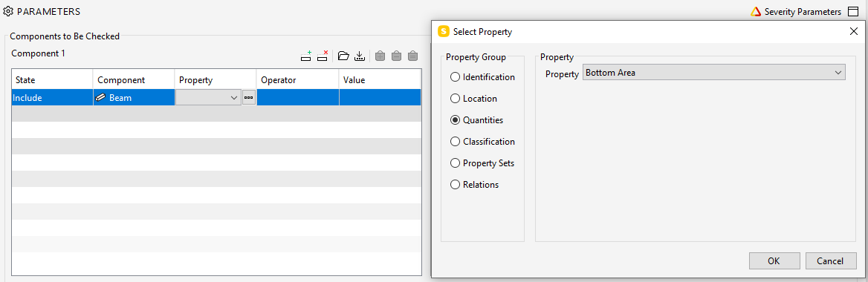The height and width of the screenshot is (282, 868).
Task: Click the add to selection basket icon
Action: 380,56
